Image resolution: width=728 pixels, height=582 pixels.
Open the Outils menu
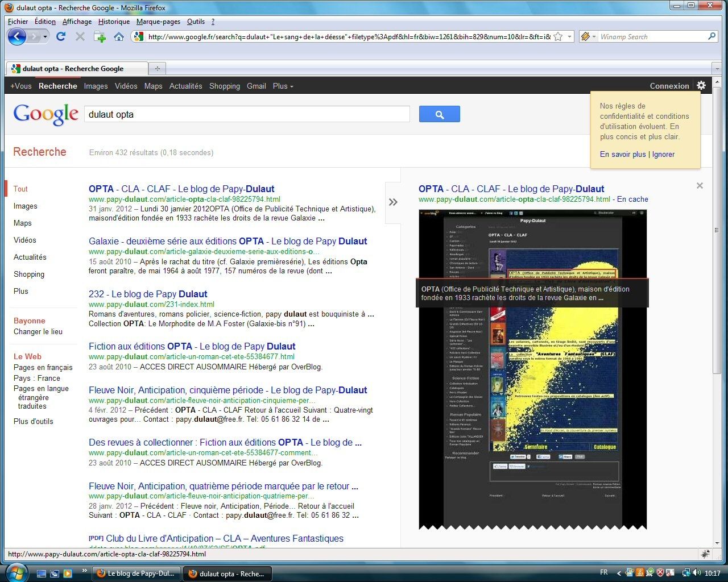click(x=196, y=22)
